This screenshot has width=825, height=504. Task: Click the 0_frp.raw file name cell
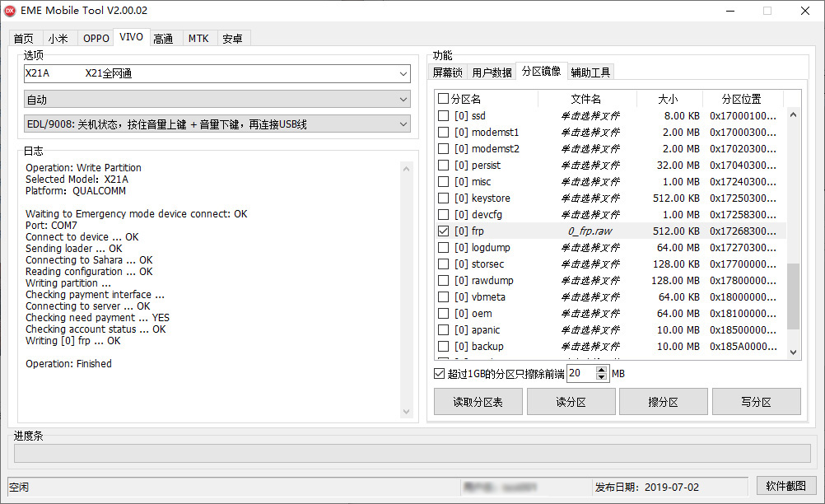click(590, 231)
